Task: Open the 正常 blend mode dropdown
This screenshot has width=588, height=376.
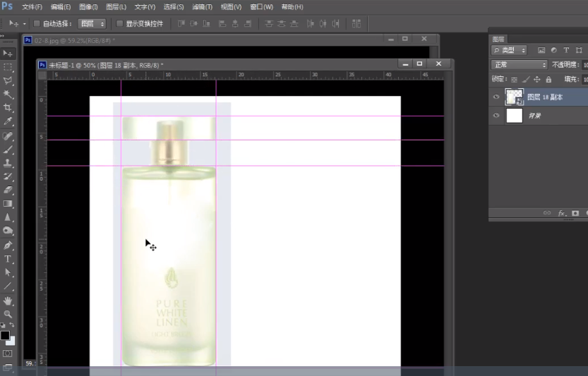Action: 520,65
